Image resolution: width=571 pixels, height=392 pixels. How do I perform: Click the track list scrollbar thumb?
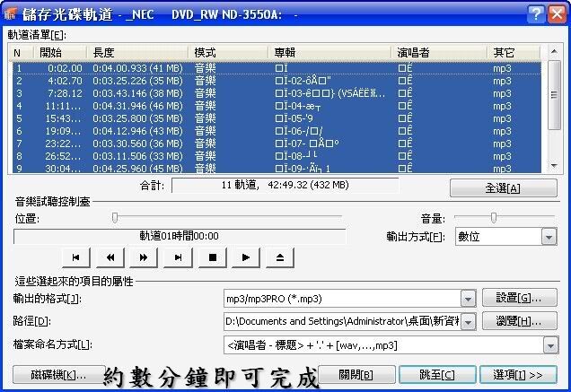pyautogui.click(x=554, y=94)
